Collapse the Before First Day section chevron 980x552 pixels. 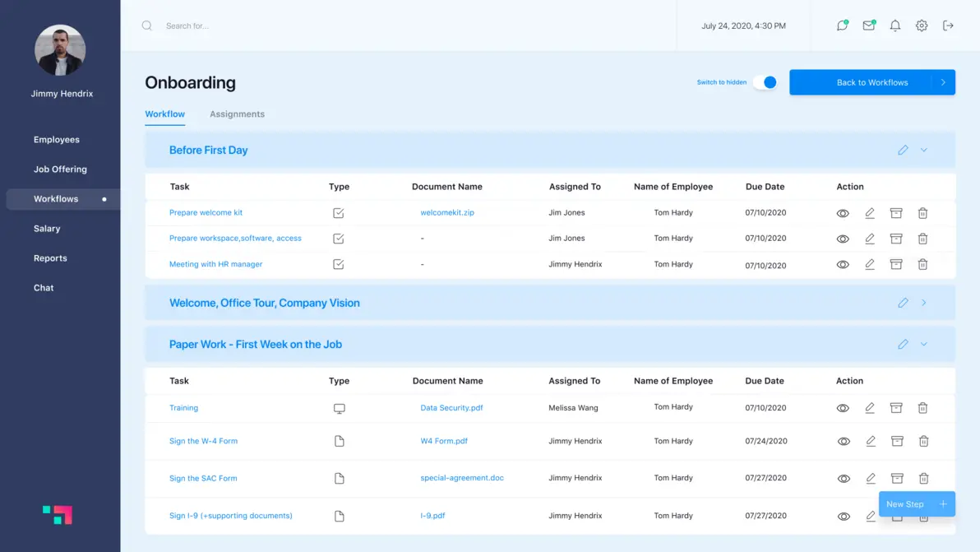pyautogui.click(x=924, y=150)
